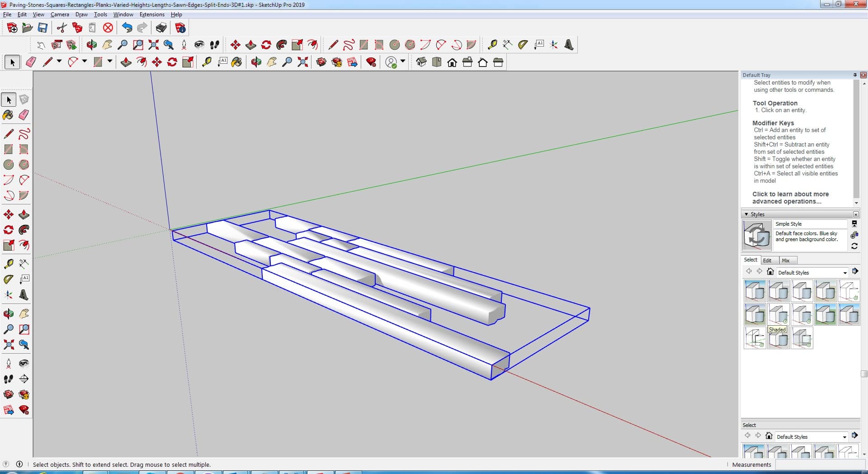The width and height of the screenshot is (868, 474).
Task: Select the Paint Bucket tool in the left toolbar
Action: tap(8, 115)
